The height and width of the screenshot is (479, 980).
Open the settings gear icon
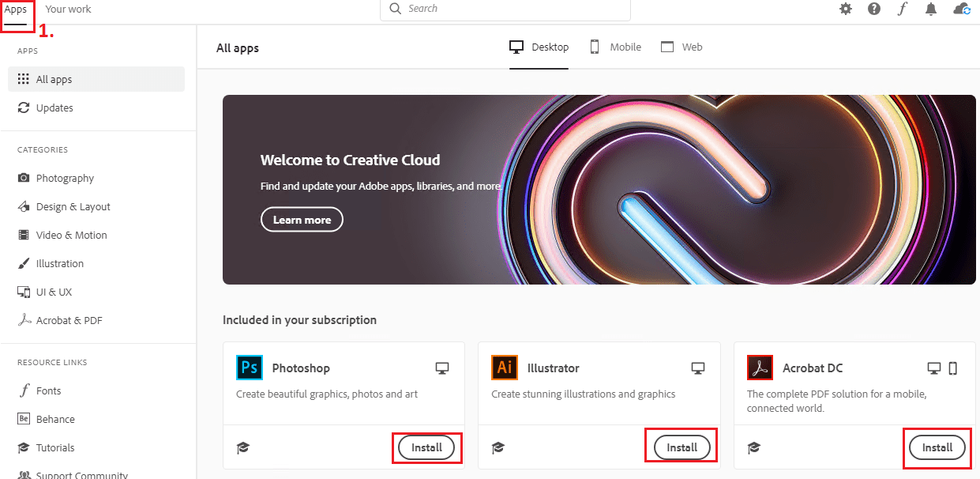(846, 9)
